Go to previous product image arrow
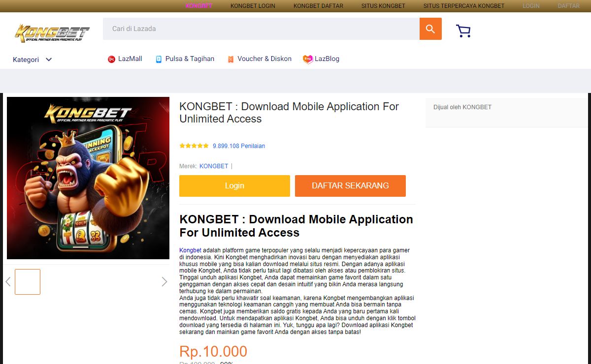Screen dimensions: 591x364 pos(8,282)
